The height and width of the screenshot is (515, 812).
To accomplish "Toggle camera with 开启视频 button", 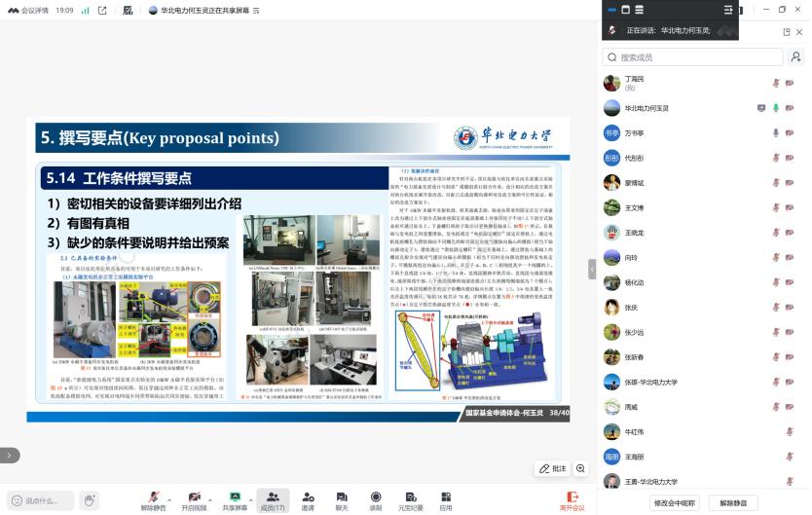I will 193,499.
